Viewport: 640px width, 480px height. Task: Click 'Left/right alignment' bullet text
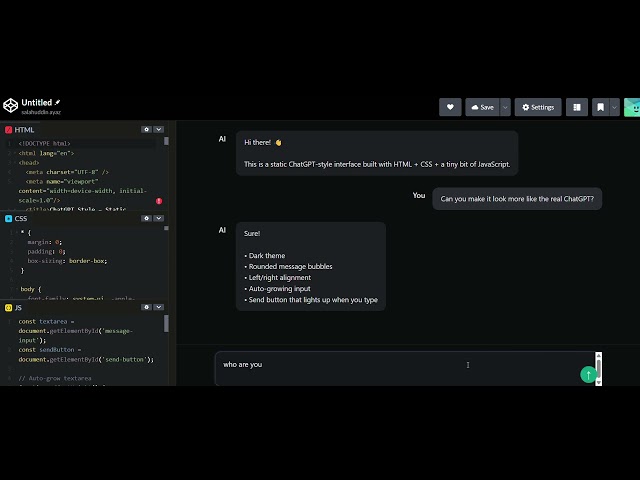click(278, 278)
